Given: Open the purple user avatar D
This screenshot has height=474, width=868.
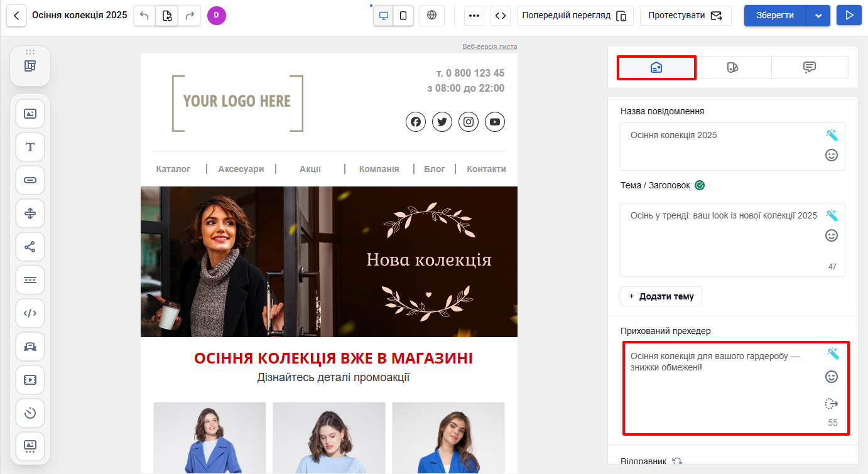Looking at the screenshot, I should (216, 16).
